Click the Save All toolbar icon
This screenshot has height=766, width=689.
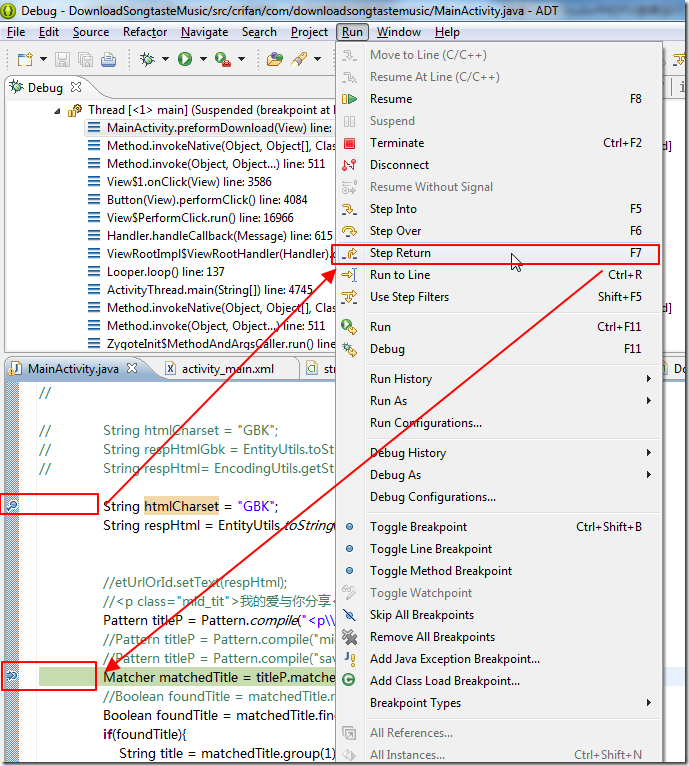[x=85, y=60]
